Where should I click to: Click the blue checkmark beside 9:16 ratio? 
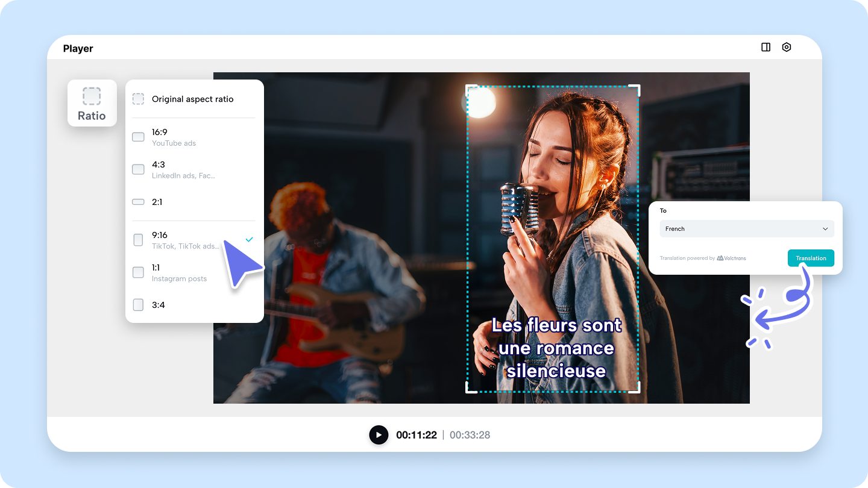click(248, 239)
